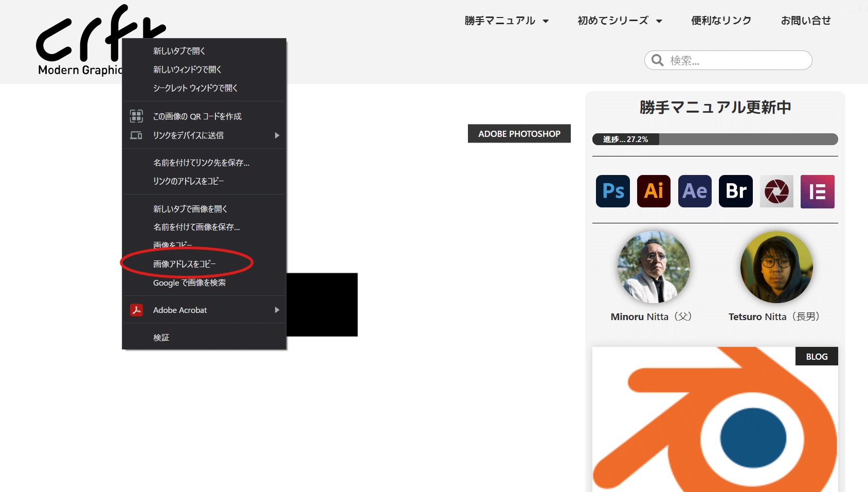Click the QR code icon in context menu
The image size is (868, 492).
click(x=136, y=116)
